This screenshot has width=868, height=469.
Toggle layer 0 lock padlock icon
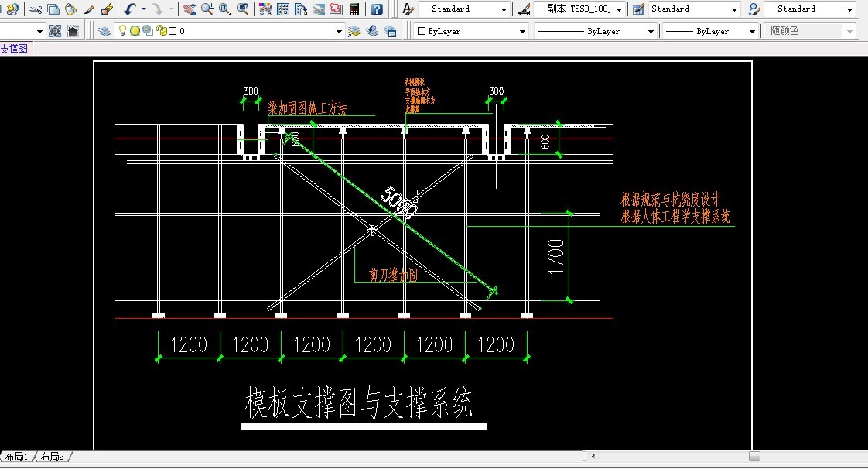(x=161, y=31)
